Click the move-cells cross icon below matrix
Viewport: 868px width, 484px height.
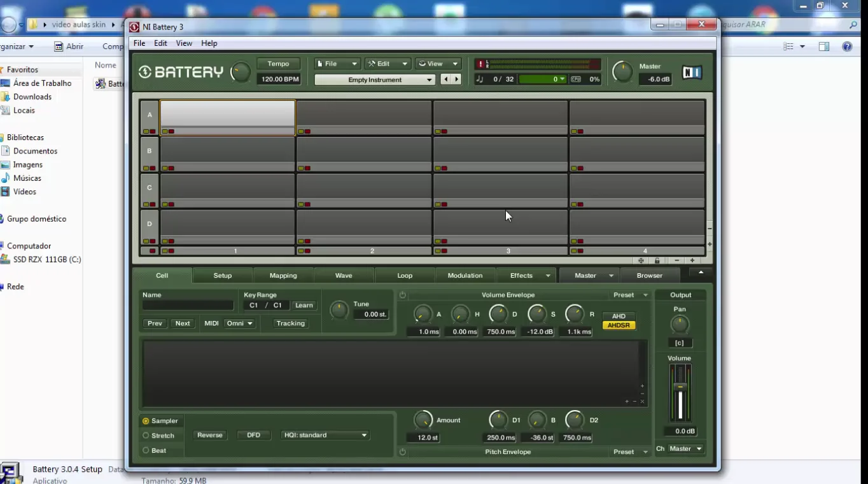[641, 260]
